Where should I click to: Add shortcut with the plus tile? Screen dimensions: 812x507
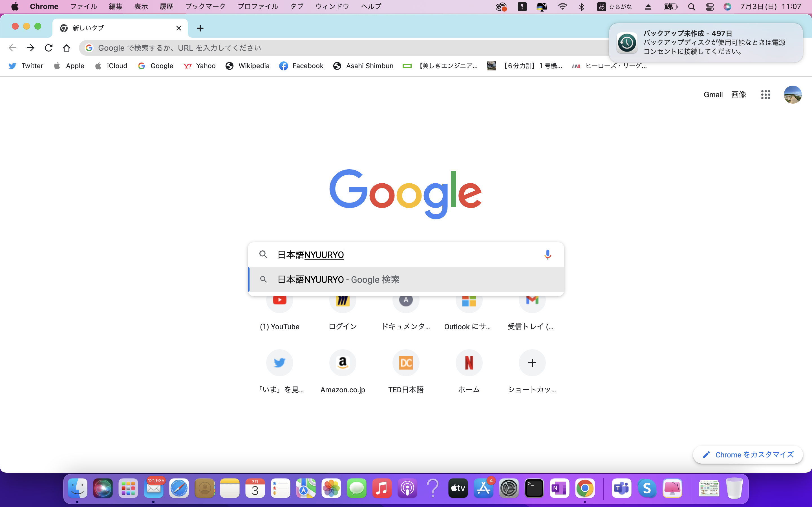coord(532,363)
